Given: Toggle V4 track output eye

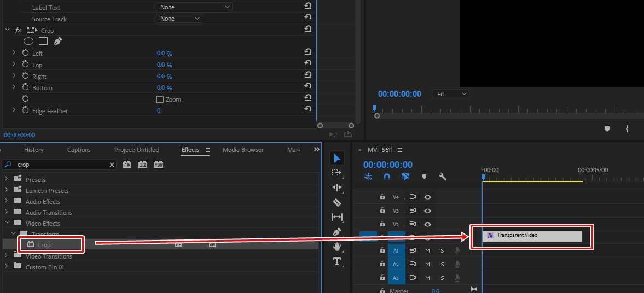Looking at the screenshot, I should pyautogui.click(x=427, y=197).
